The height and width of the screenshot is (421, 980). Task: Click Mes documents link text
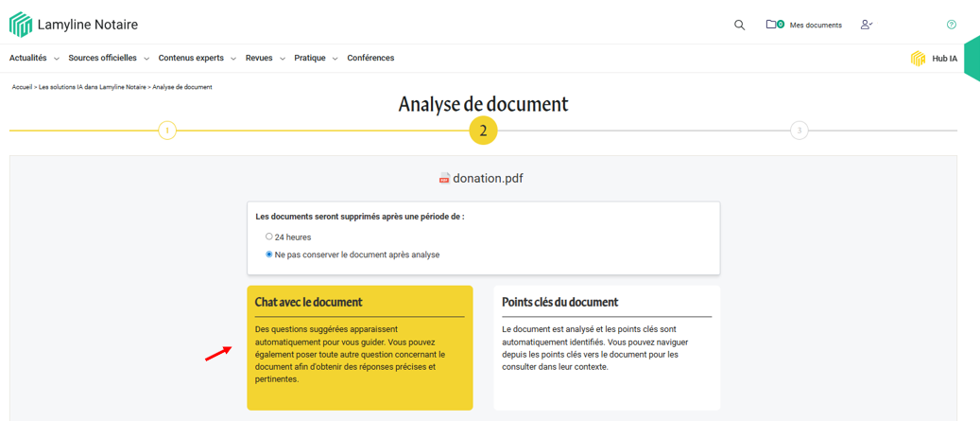coord(816,25)
